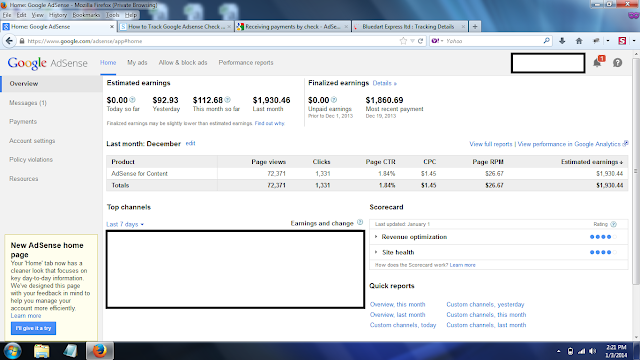This screenshot has height=360, width=640.
Task: Open Firefox from the Windows taskbar
Action: tap(100, 351)
